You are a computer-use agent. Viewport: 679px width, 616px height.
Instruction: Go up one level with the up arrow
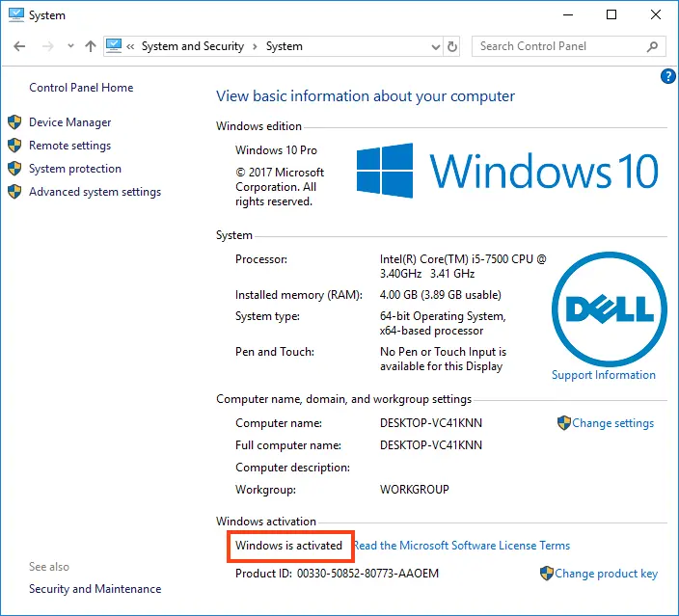pyautogui.click(x=90, y=46)
